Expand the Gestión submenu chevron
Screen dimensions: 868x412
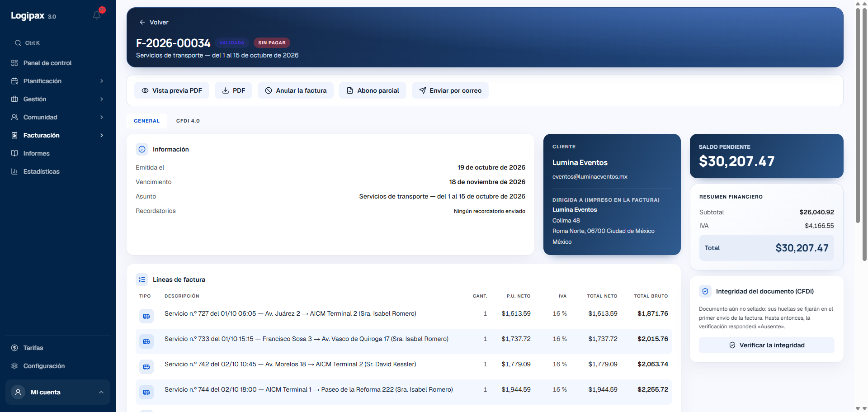tap(102, 99)
